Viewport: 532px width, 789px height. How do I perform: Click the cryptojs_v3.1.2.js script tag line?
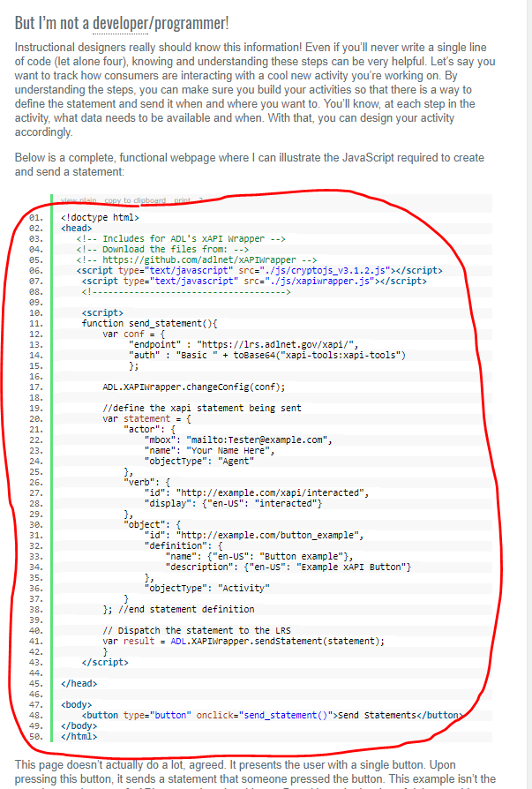259,270
